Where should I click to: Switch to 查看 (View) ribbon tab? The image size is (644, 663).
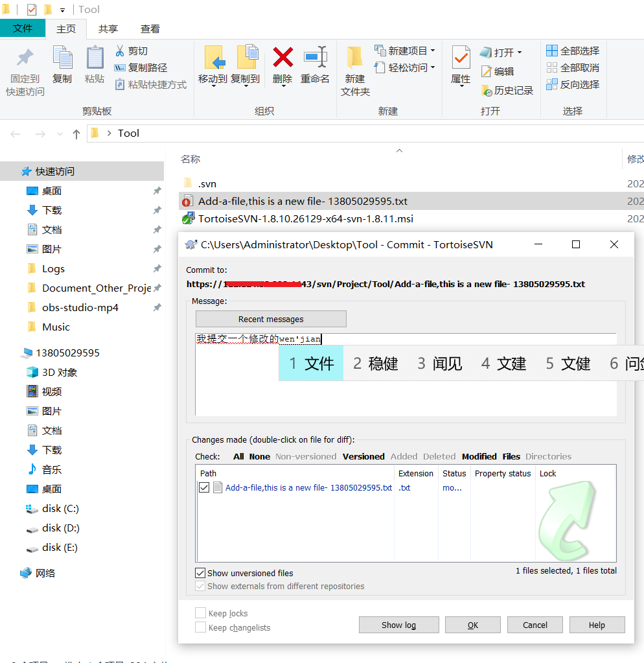click(150, 29)
